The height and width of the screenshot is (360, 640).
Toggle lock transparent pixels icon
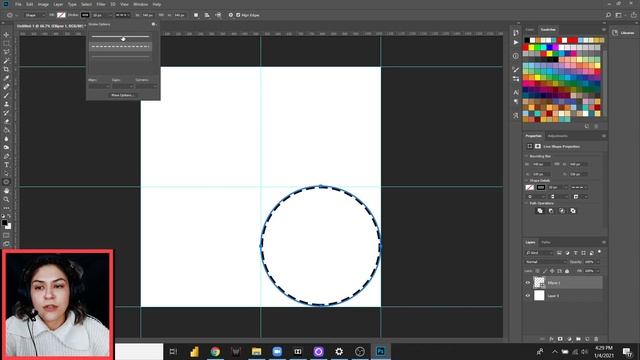[538, 271]
